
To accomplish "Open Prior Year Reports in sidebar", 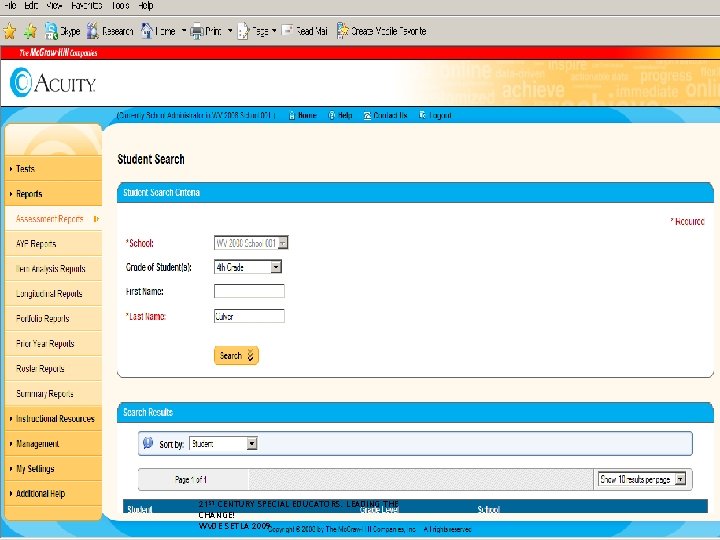I will pyautogui.click(x=53, y=343).
